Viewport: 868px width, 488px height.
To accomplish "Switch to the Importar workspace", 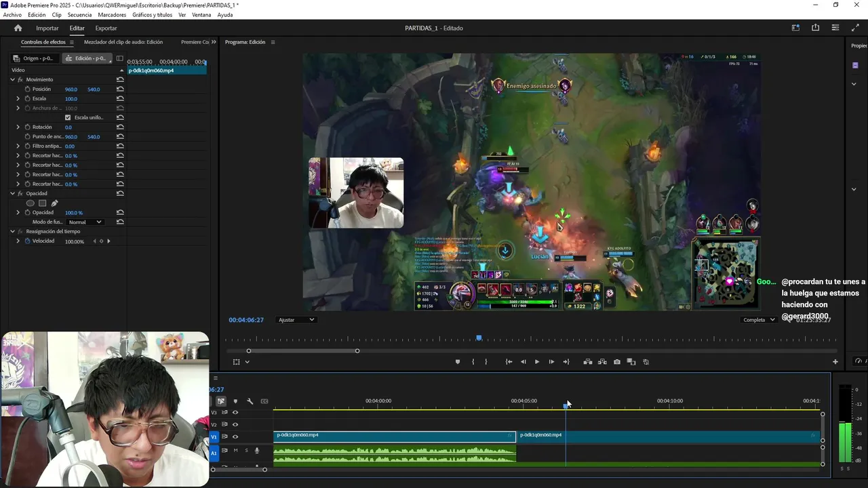I will coord(47,28).
